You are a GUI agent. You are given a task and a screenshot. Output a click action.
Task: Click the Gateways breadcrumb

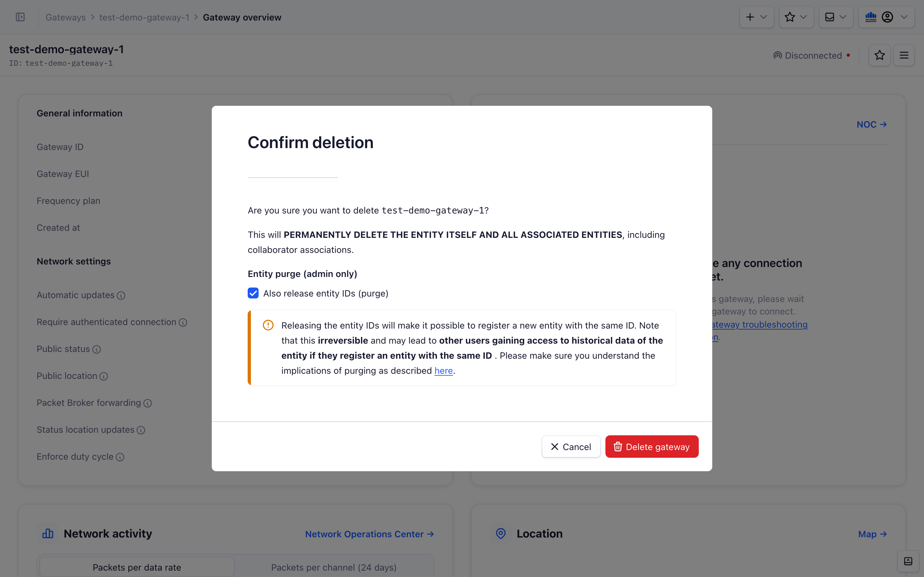click(x=66, y=18)
